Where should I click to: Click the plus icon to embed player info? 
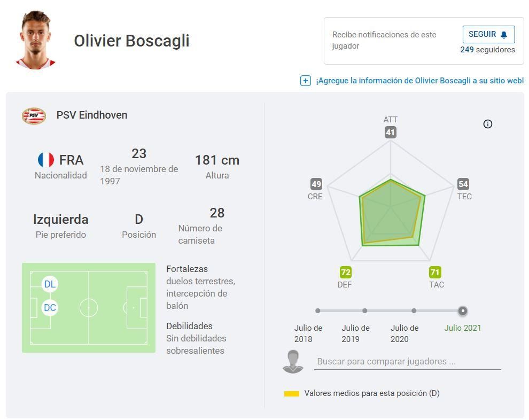click(x=306, y=81)
